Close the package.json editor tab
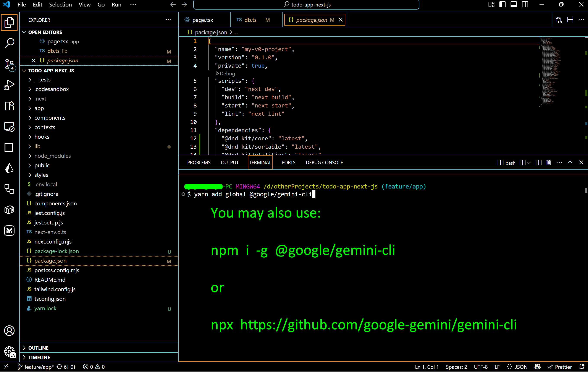The image size is (588, 372). click(340, 20)
